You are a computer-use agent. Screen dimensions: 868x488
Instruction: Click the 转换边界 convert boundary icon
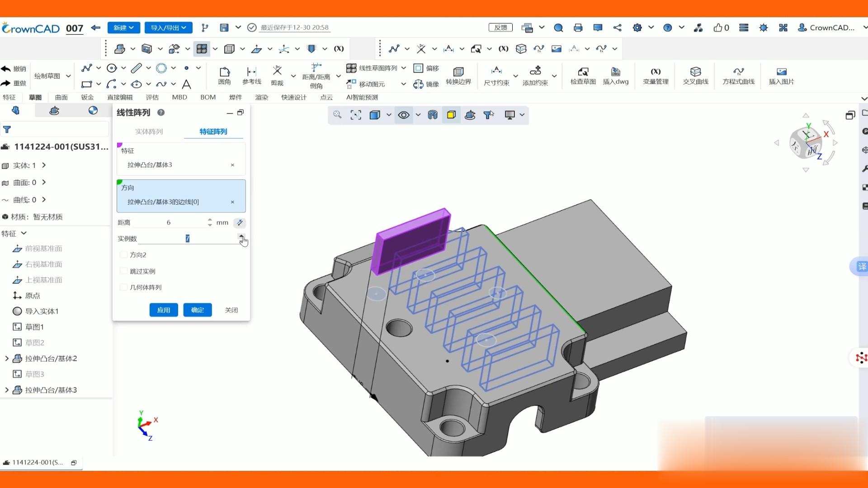[x=458, y=75]
